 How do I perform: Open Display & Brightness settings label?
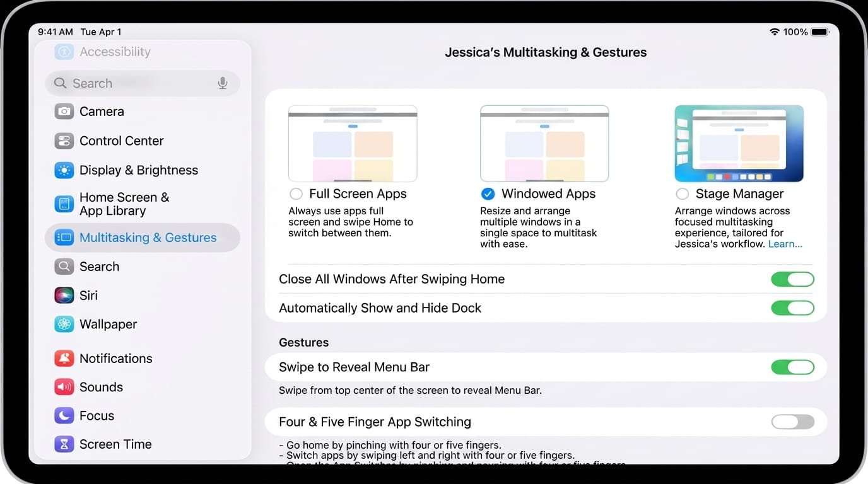(x=139, y=170)
